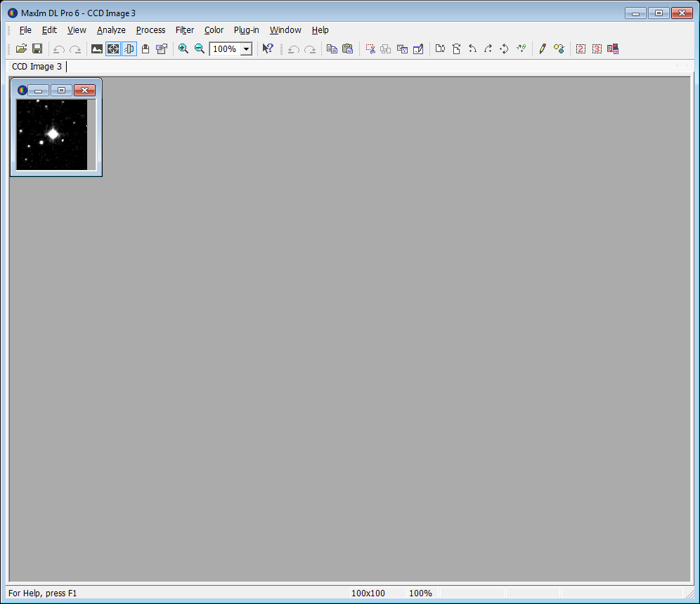Rotate image left with curved arrow icon

(x=472, y=48)
